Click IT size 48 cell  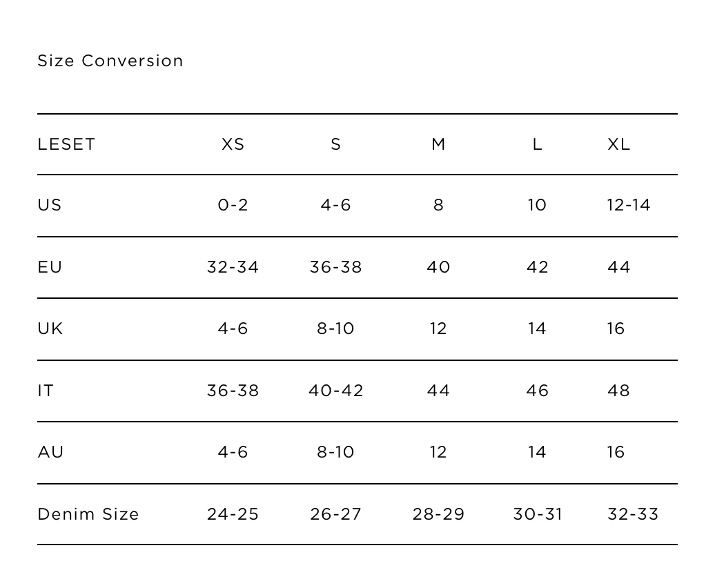pos(618,391)
